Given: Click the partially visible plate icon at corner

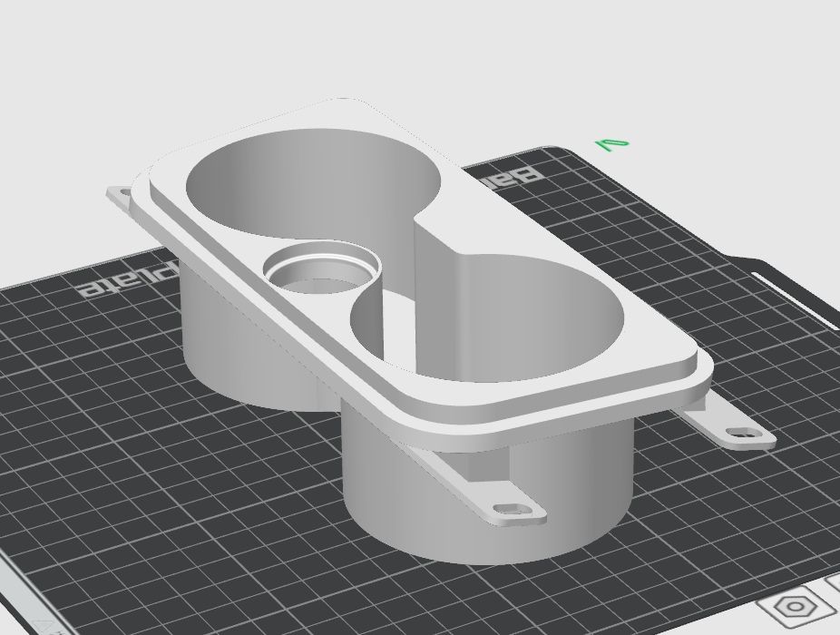Looking at the screenshot, I should tap(833, 586).
